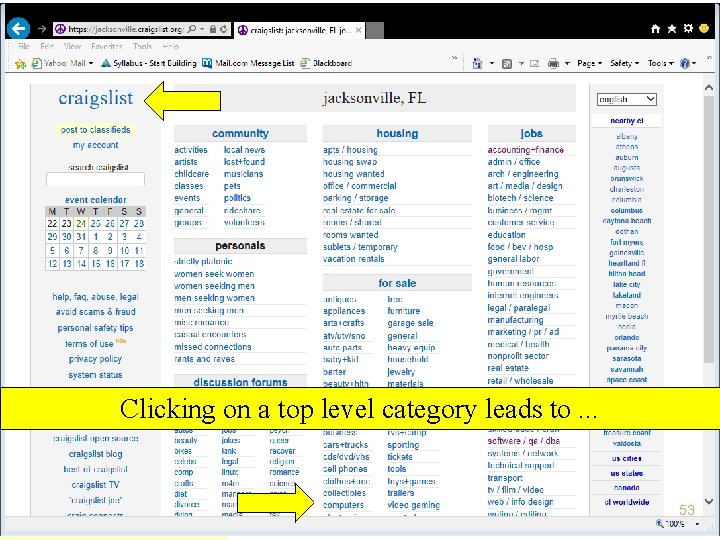Open the Safety dropdown menu
The height and width of the screenshot is (540, 720).
click(x=624, y=63)
